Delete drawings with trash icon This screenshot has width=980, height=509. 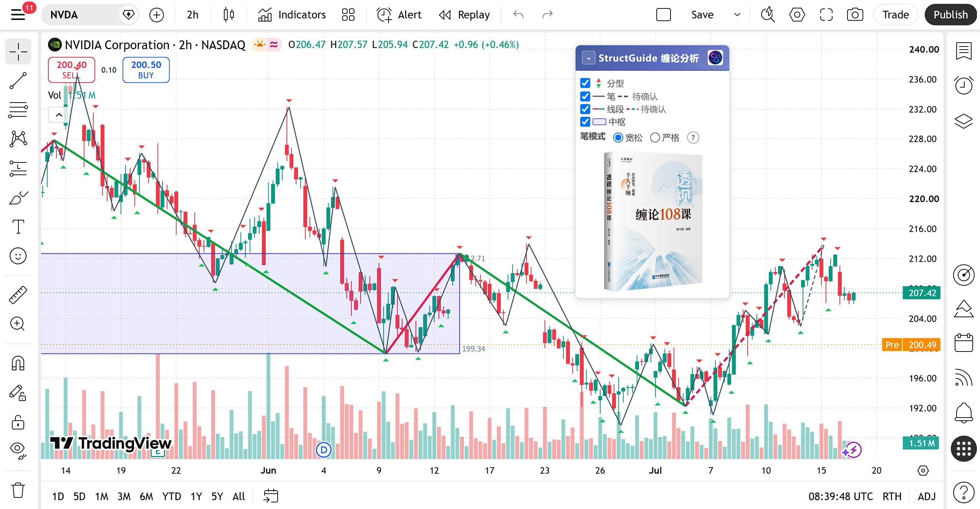click(x=18, y=490)
